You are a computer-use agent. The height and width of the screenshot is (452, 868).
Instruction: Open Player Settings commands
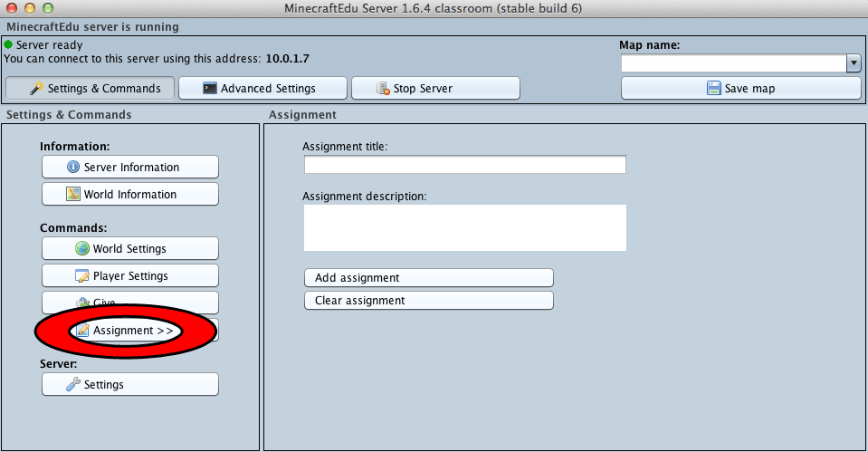130,275
